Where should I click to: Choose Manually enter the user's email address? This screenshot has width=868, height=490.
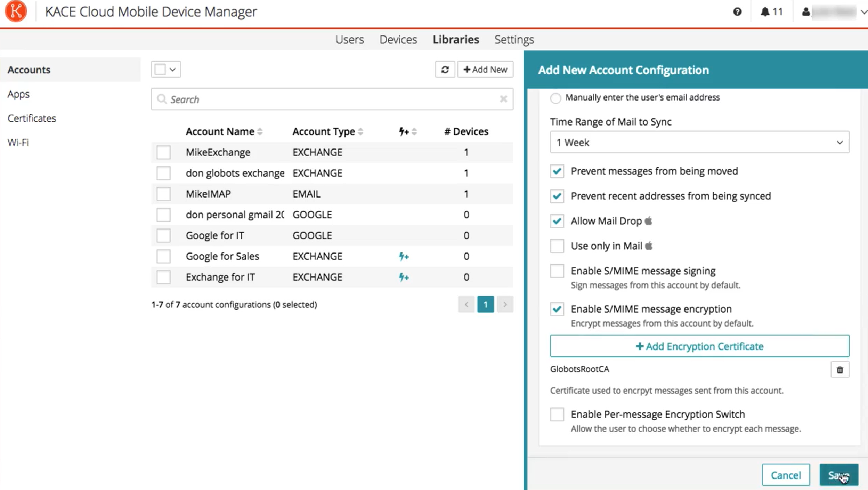[555, 98]
